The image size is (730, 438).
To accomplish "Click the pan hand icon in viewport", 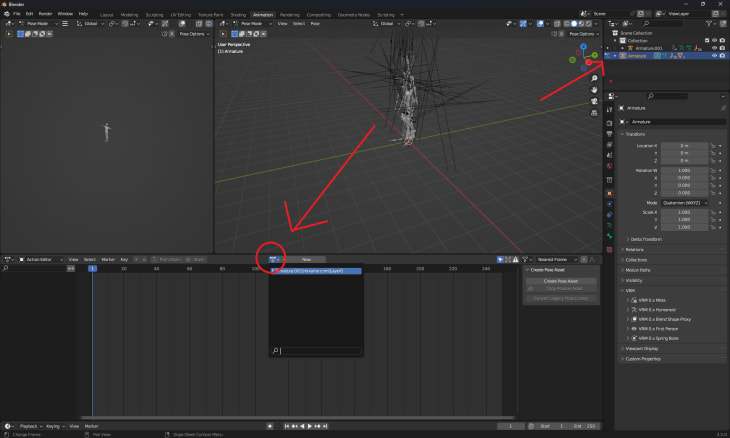I will 594,89.
